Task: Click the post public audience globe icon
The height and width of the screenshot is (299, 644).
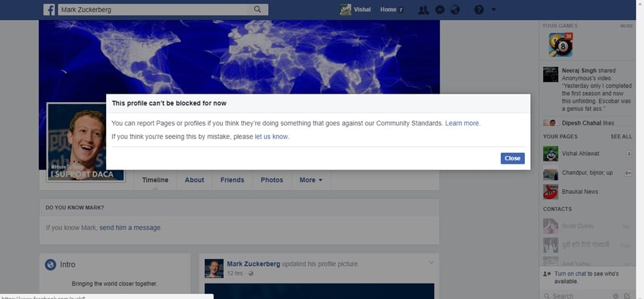Action: (x=251, y=274)
